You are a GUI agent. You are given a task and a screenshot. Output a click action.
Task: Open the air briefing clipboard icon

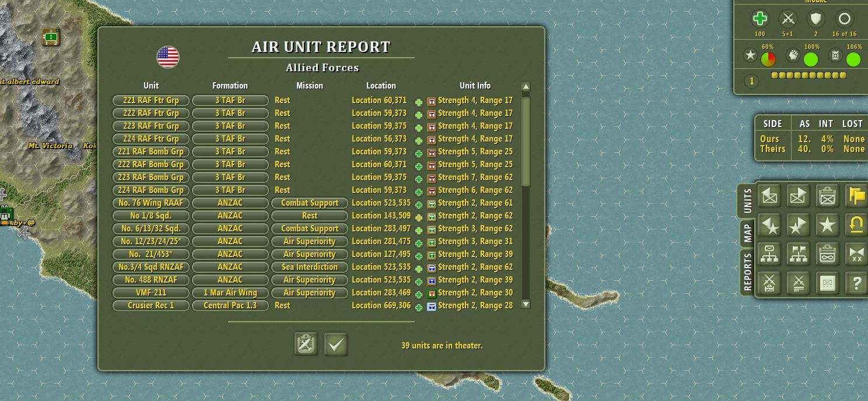pos(306,344)
